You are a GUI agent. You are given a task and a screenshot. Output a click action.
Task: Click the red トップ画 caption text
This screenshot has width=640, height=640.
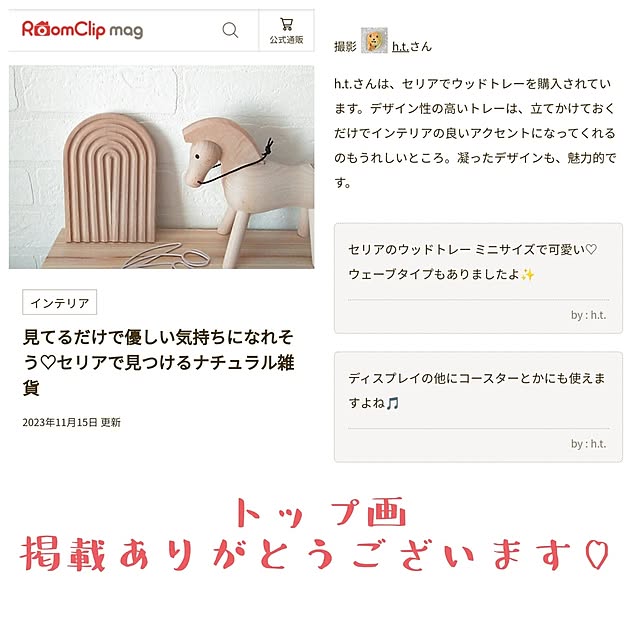click(x=322, y=512)
